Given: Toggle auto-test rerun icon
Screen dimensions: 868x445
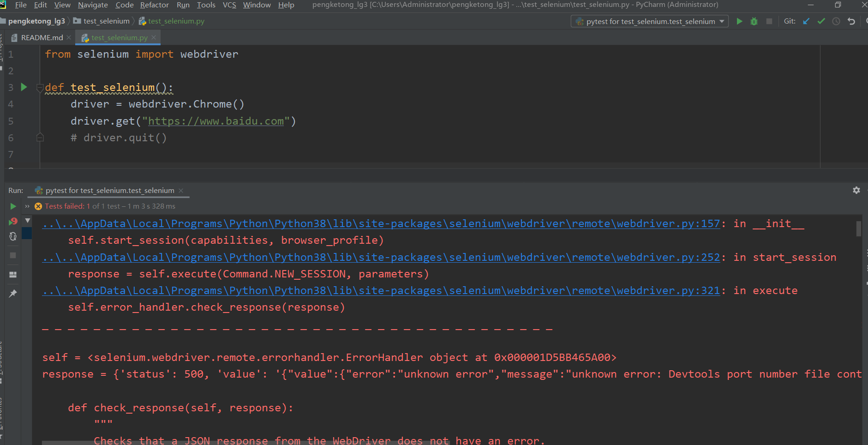Looking at the screenshot, I should click(x=13, y=236).
